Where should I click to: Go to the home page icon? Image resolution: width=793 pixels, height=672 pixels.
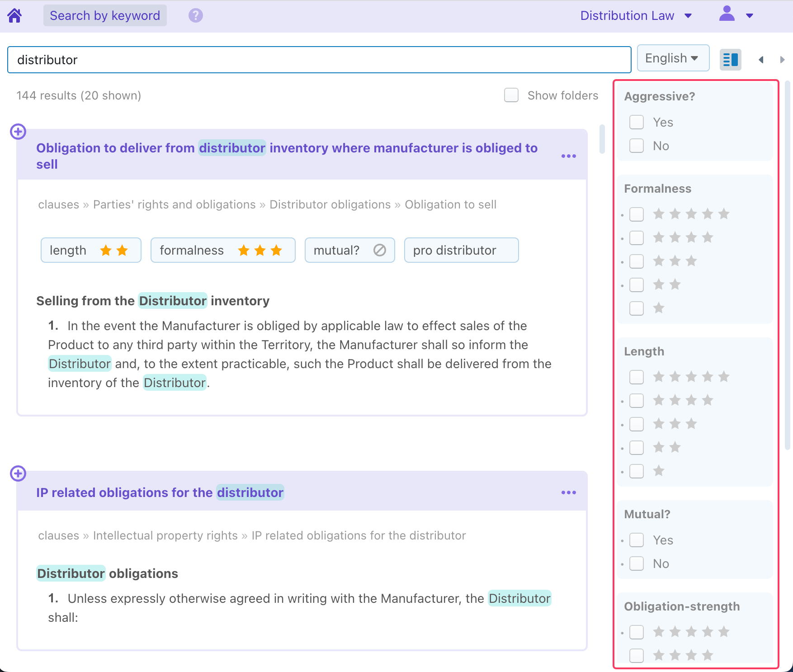click(14, 15)
